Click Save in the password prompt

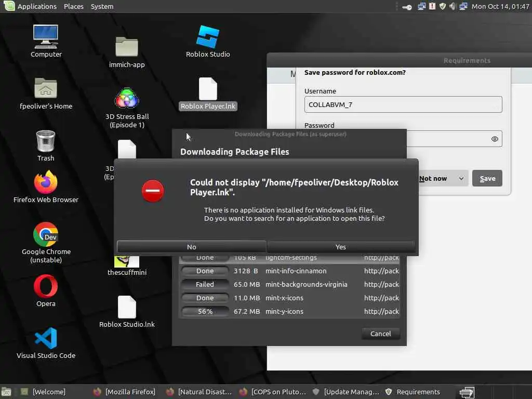point(487,179)
